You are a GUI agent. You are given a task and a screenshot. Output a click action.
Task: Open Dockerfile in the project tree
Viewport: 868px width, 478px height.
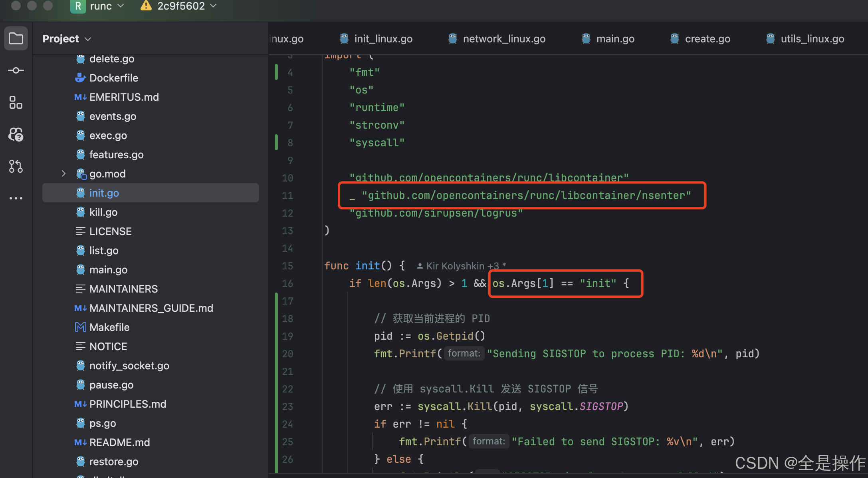(113, 78)
